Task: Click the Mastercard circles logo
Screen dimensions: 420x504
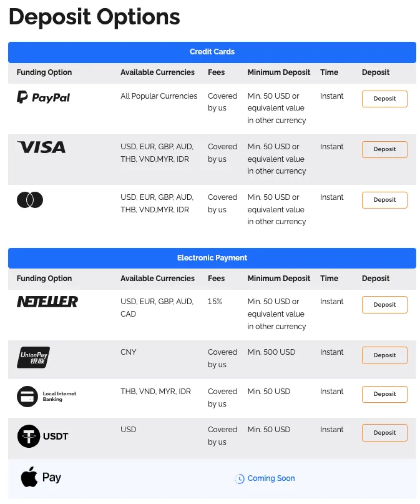Action: (30, 200)
